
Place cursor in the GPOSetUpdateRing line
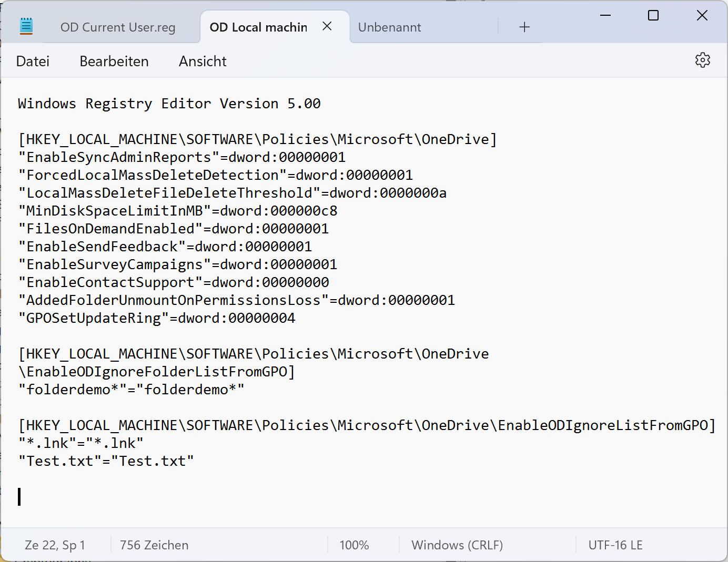[158, 318]
